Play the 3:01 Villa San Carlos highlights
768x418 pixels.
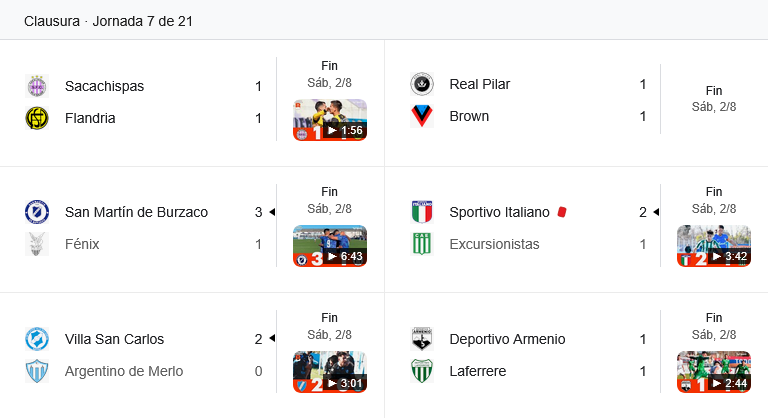(x=330, y=372)
